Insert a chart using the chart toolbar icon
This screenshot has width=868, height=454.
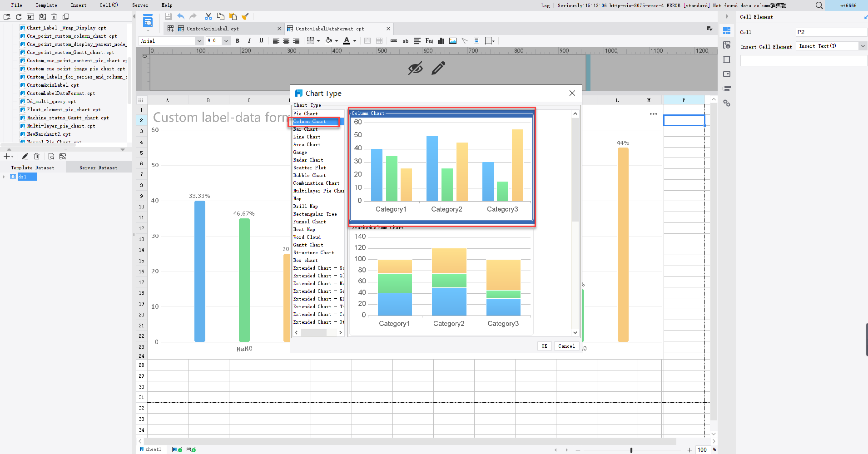pos(441,41)
